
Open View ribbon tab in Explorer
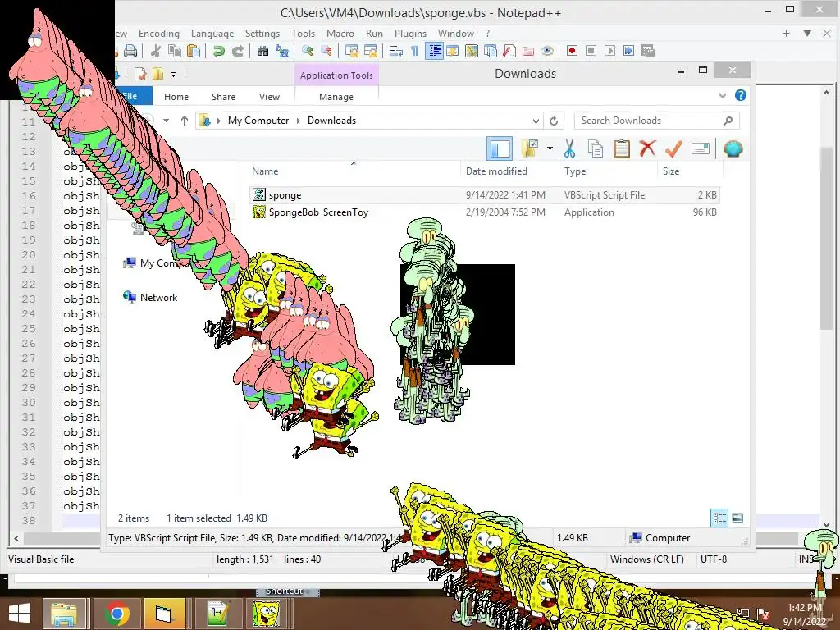click(269, 97)
